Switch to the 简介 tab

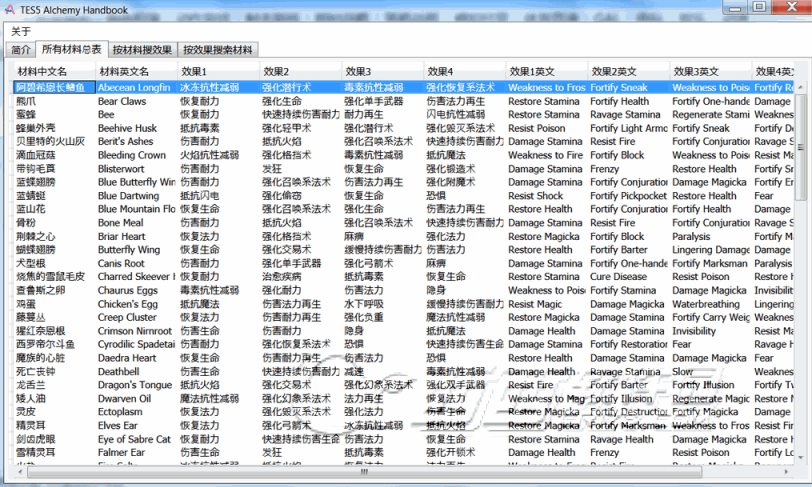point(21,49)
